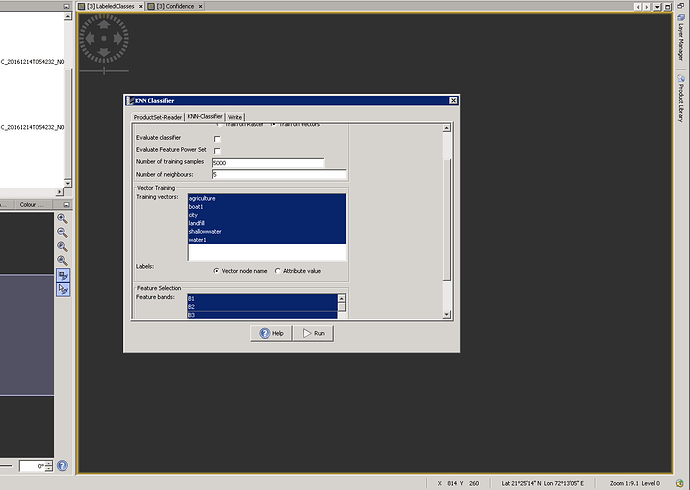Viewport: 690px width, 490px height.
Task: Click the left tab-scroll arrow
Action: (638, 7)
